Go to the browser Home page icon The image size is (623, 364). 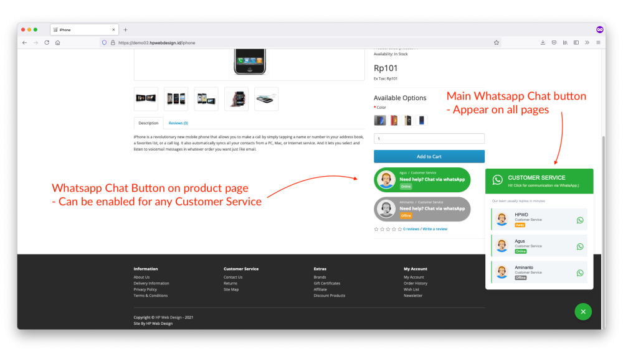57,43
